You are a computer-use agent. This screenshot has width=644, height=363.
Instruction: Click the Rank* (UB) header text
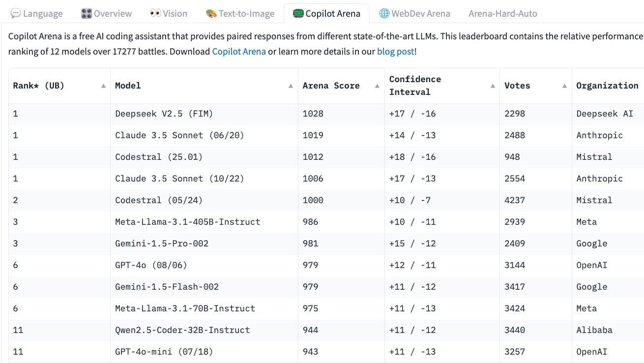38,86
